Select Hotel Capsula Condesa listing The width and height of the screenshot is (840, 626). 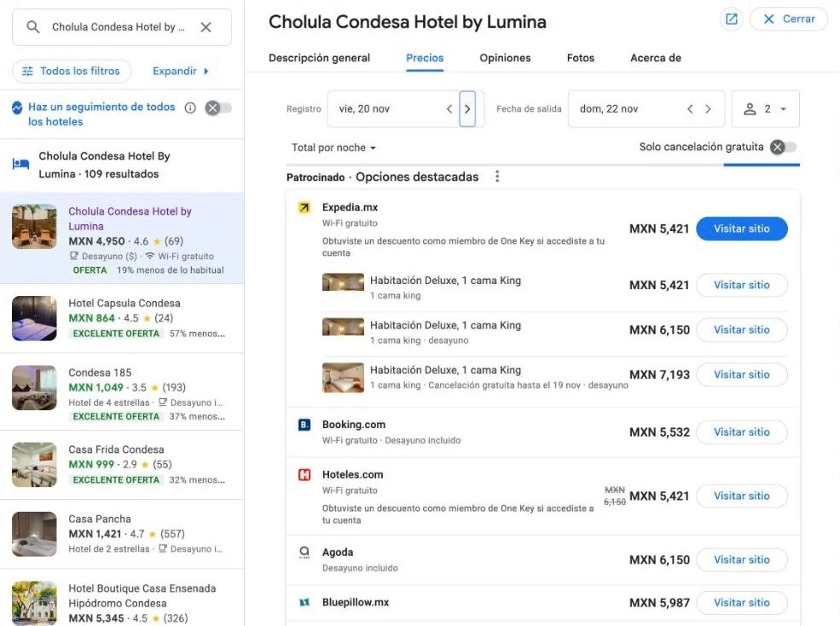click(122, 318)
